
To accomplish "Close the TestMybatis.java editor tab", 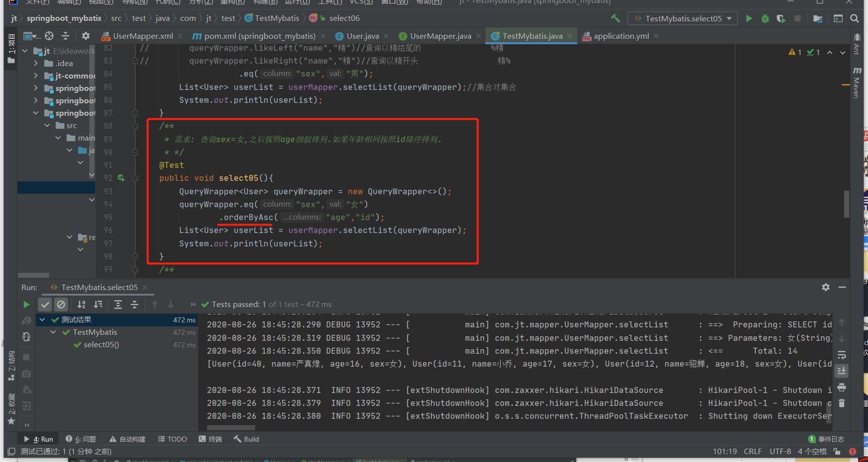I will 570,36.
